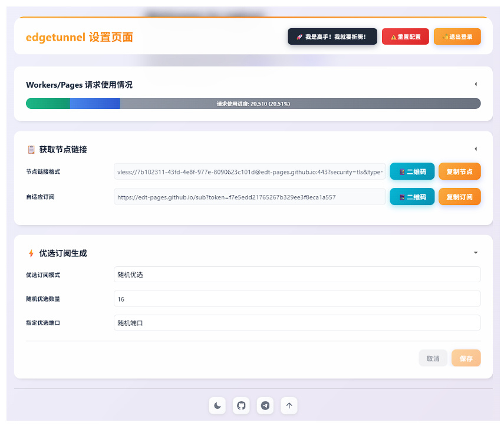Screen dimensions: 504x426
Task: Collapse the 优选订阅生成 section arrow
Action: 476,253
